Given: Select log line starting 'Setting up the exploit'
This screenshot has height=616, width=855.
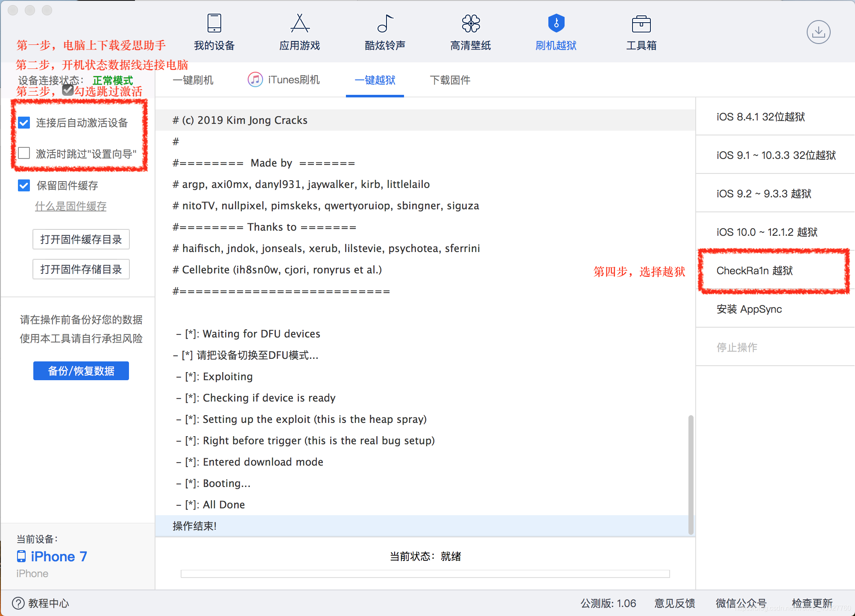Looking at the screenshot, I should (x=425, y=419).
